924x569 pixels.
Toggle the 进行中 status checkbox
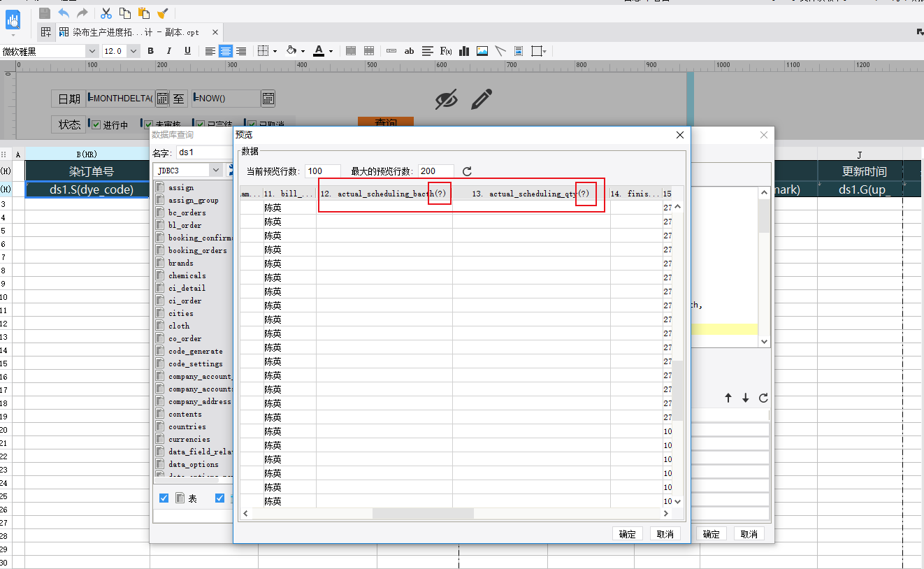[x=96, y=125]
